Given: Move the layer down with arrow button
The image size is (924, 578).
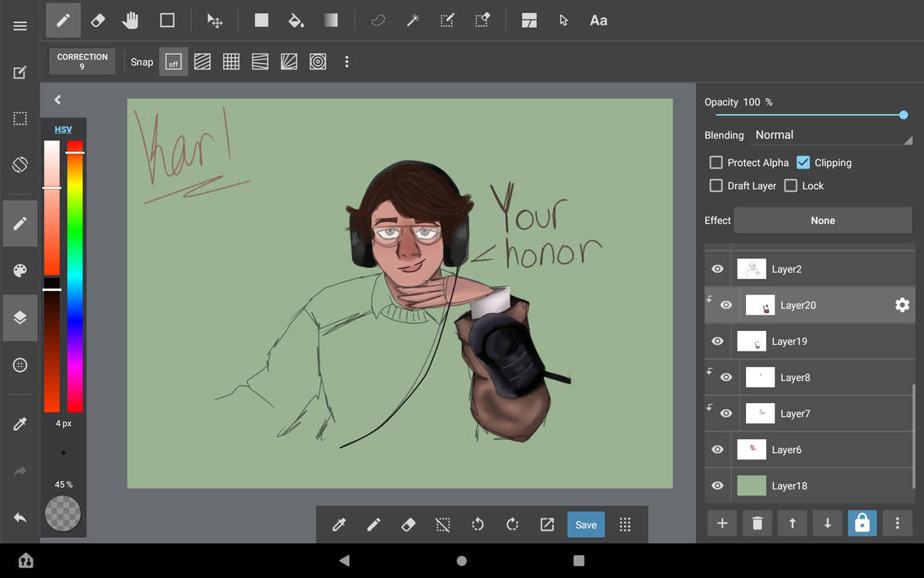Looking at the screenshot, I should (x=828, y=523).
